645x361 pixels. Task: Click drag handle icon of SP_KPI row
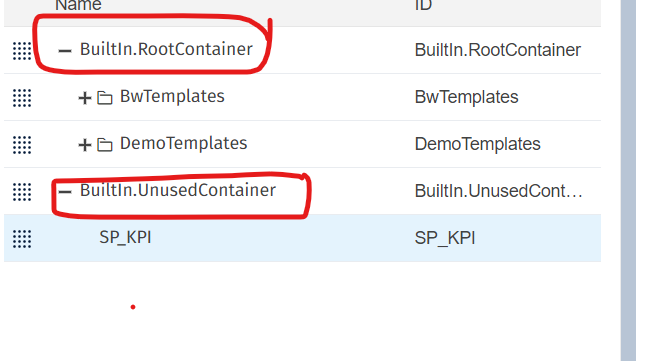click(x=22, y=239)
